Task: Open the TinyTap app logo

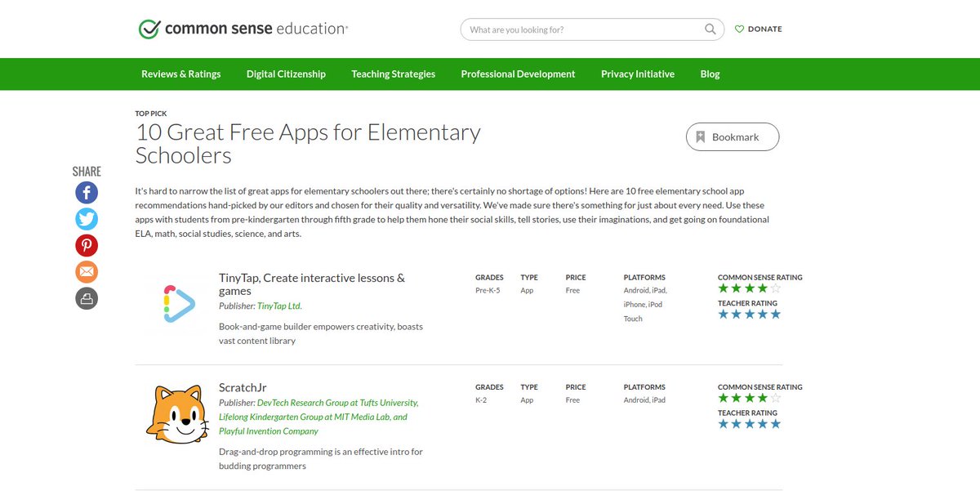Action: 179,304
